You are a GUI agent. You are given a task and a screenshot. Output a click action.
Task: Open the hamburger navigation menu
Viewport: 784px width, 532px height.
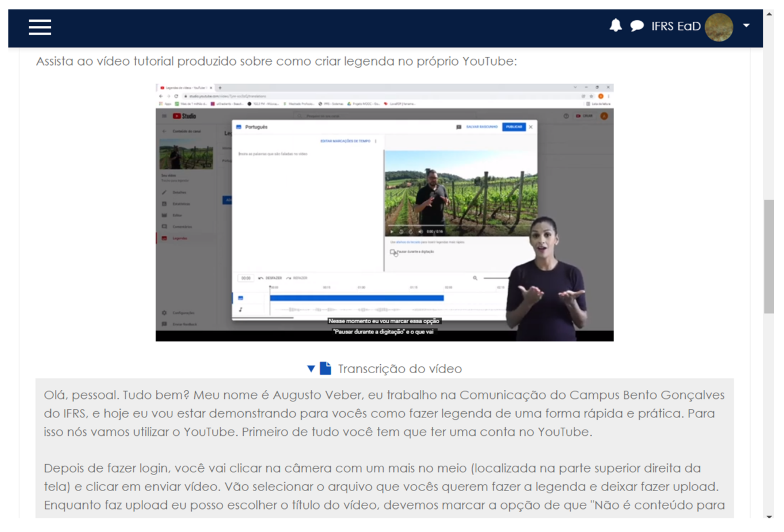pos(40,27)
